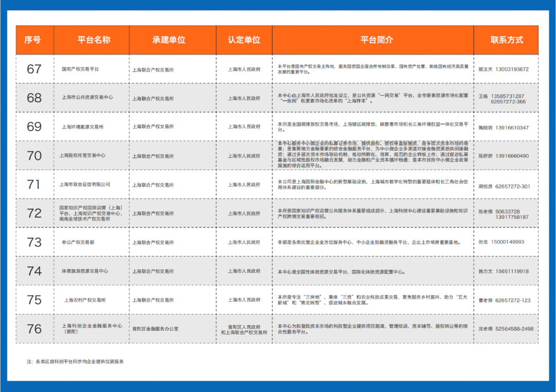Click '普陀区人民政府和上海联合产权交易所' cell
This screenshot has width=556, height=392.
244,330
